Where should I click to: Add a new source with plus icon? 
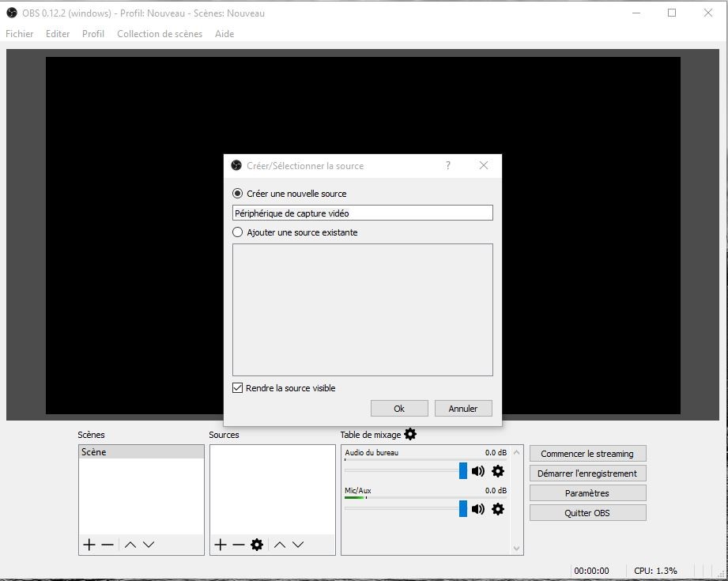pos(221,545)
